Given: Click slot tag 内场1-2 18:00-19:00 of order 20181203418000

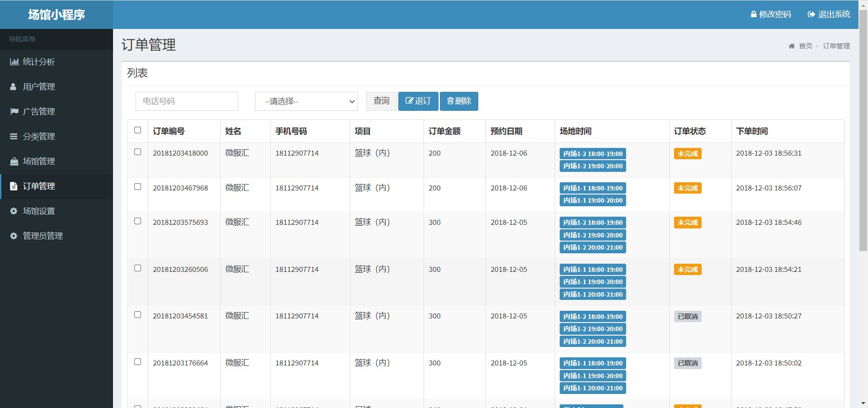Looking at the screenshot, I should coord(593,154).
